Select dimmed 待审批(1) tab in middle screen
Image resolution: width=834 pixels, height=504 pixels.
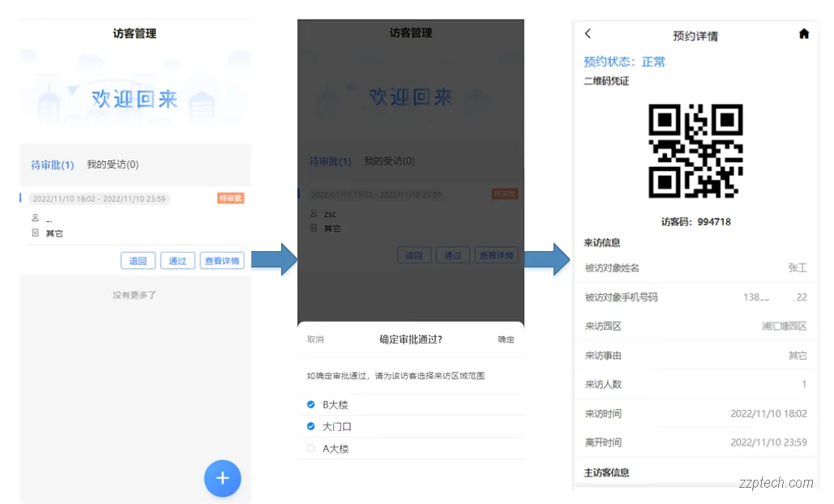pos(331,161)
